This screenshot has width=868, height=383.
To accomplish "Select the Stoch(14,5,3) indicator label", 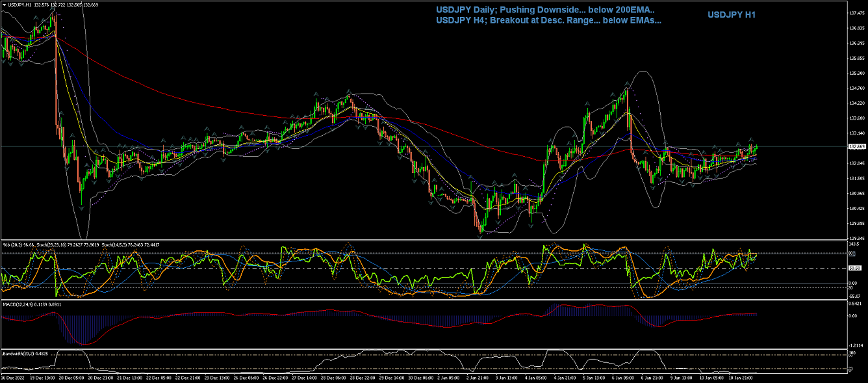I will (115, 244).
